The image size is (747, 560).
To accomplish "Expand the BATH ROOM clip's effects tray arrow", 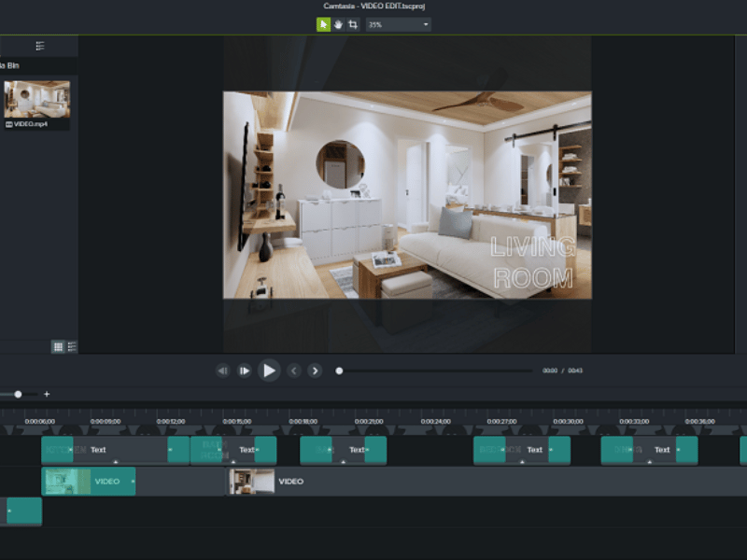I will [233, 462].
